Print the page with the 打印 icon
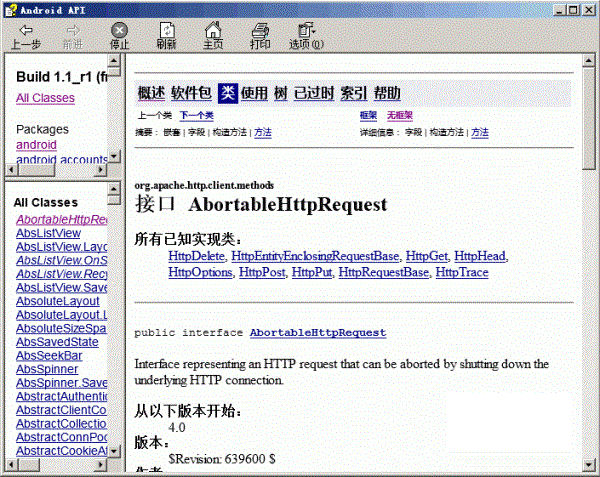Screen dimensions: 600x477 click(x=260, y=30)
